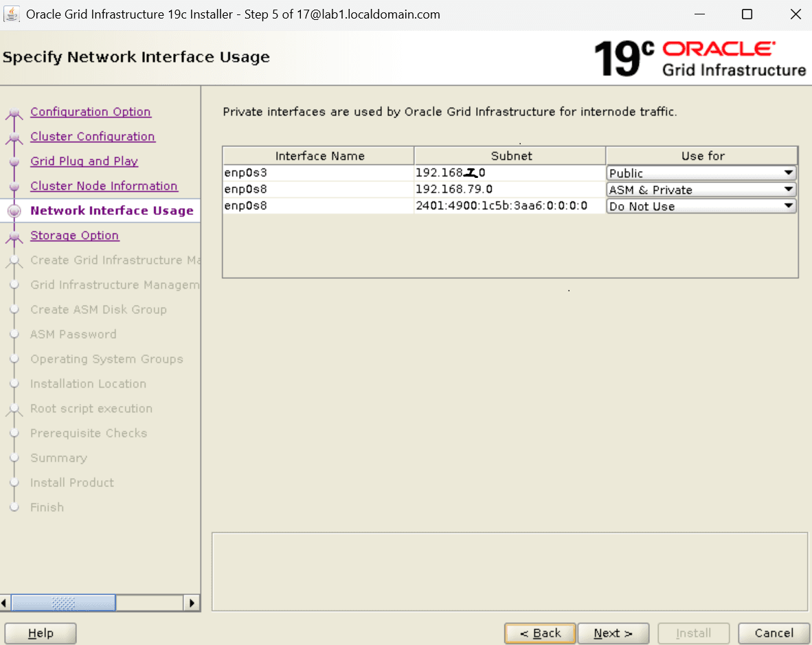Click the milestone icon beside Configuration Option
Image resolution: width=812 pixels, height=645 pixels.
(x=15, y=112)
